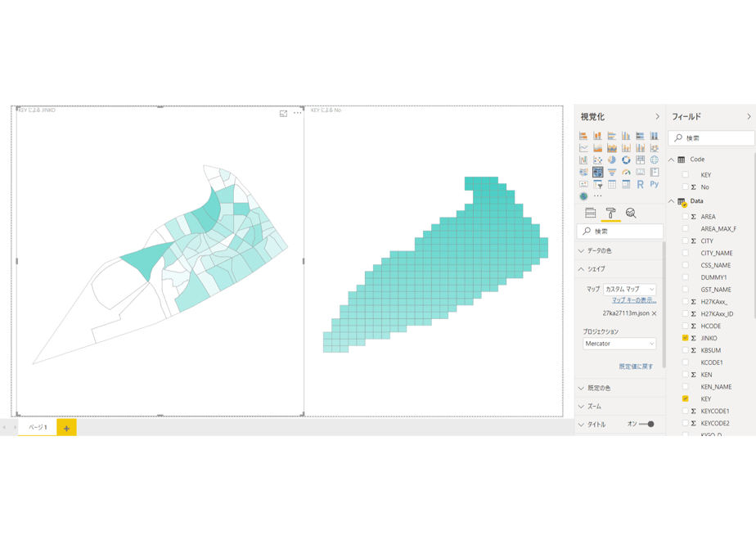Expand the title section chevron
756x540 pixels.
(x=581, y=425)
